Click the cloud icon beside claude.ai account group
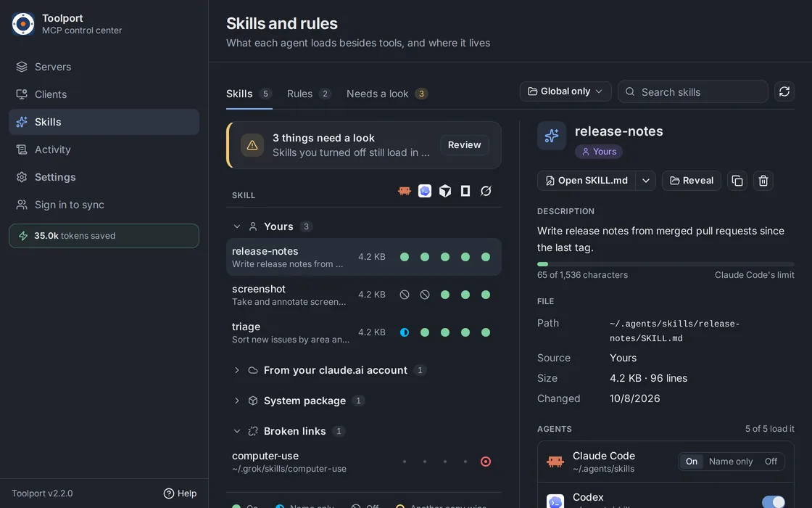The image size is (812, 508). click(x=253, y=370)
